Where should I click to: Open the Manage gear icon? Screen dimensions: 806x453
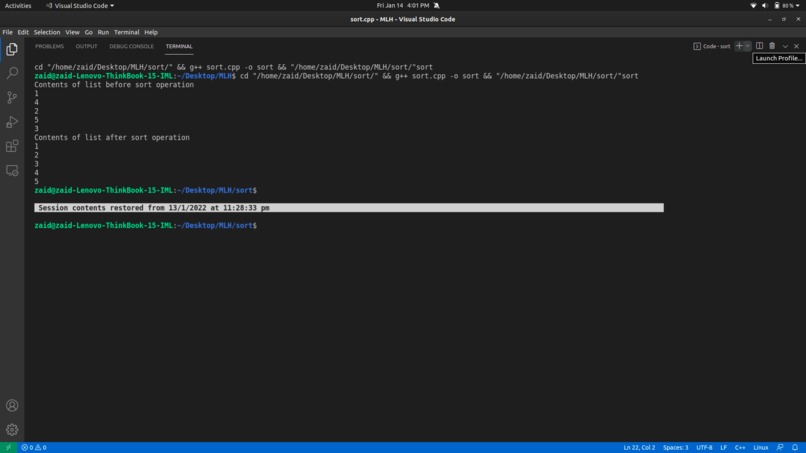[12, 430]
